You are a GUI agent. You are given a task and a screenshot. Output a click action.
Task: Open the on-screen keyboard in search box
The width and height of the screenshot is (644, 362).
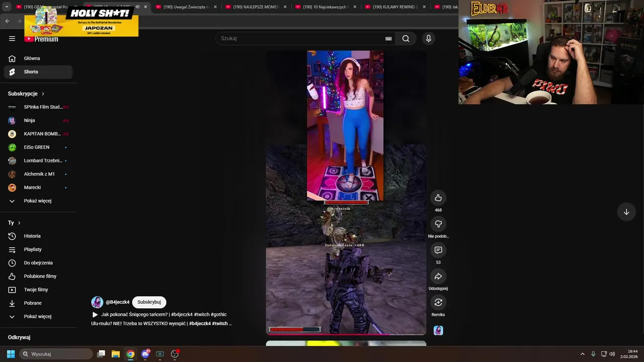388,39
